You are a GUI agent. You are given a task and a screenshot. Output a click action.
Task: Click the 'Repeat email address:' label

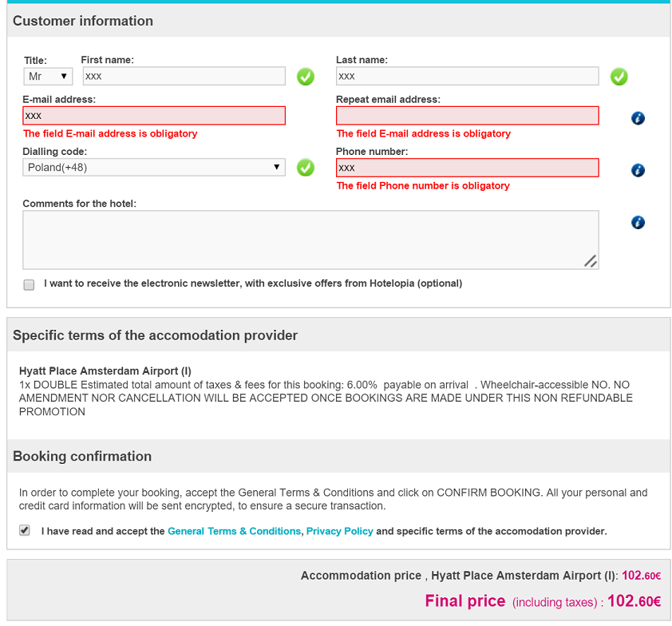pyautogui.click(x=388, y=100)
